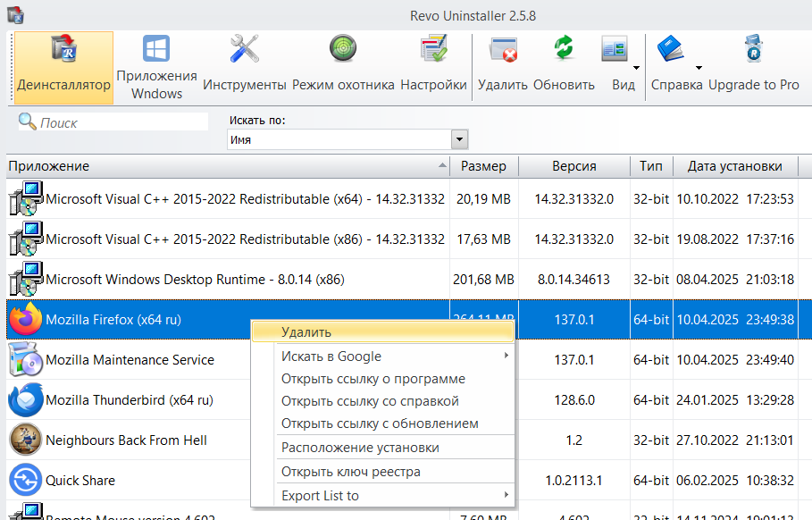The width and height of the screenshot is (812, 520).
Task: Choose Удалить in the context menu
Action: pos(382,332)
